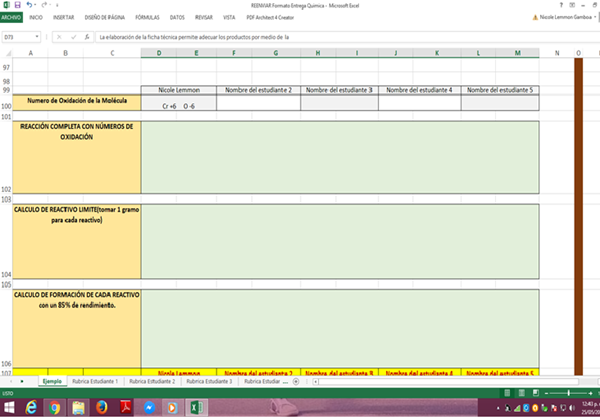Open Firefox from the taskbar
Image resolution: width=600 pixels, height=420 pixels.
pyautogui.click(x=102, y=408)
